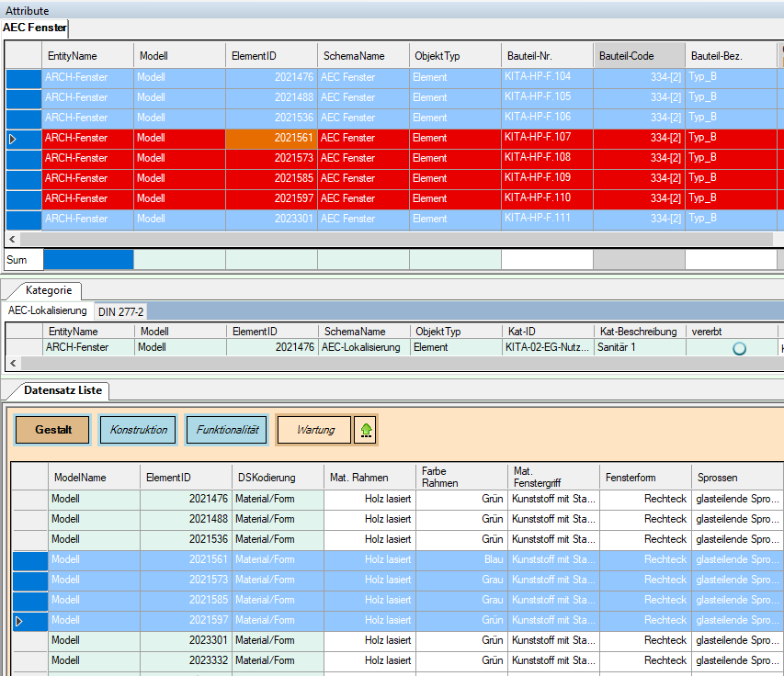
Task: Open the AEC Fenster tab
Action: click(35, 28)
